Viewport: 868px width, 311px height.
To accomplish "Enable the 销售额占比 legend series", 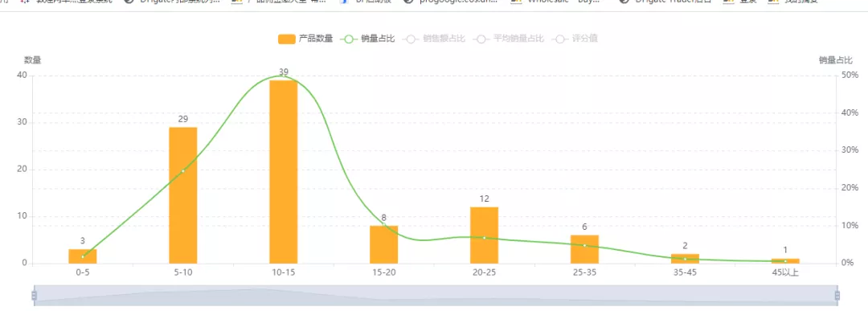I will coord(434,39).
